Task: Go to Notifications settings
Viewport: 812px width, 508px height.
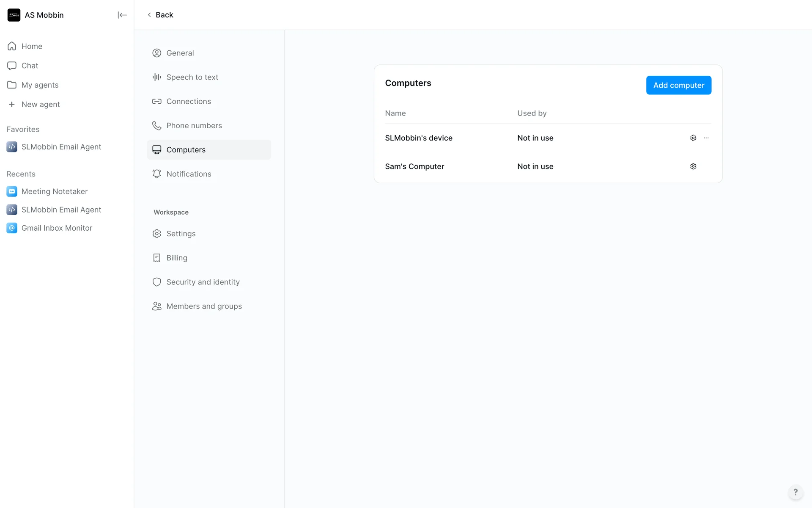Action: point(189,174)
